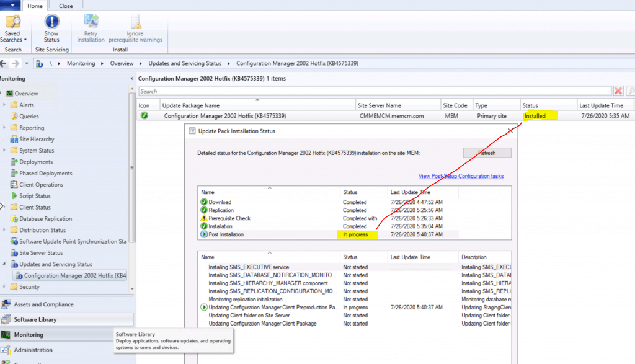Switch to the Close ribbon tab
635x364 pixels.
tap(66, 6)
